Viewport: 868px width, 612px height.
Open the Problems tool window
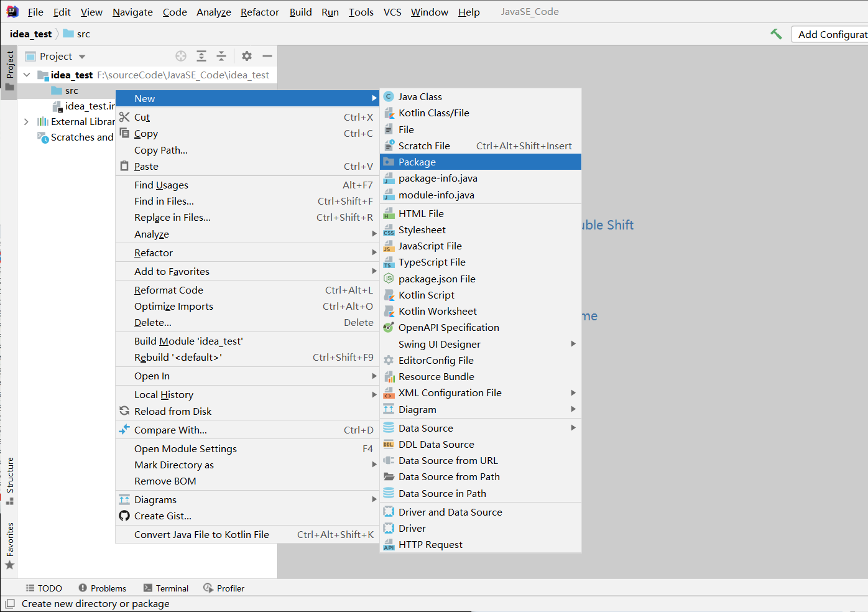102,588
